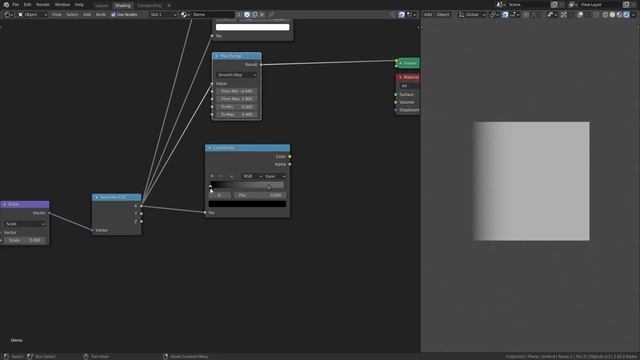Image resolution: width=640 pixels, height=360 pixels.
Task: Open the node editor Add menu
Action: 87,15
